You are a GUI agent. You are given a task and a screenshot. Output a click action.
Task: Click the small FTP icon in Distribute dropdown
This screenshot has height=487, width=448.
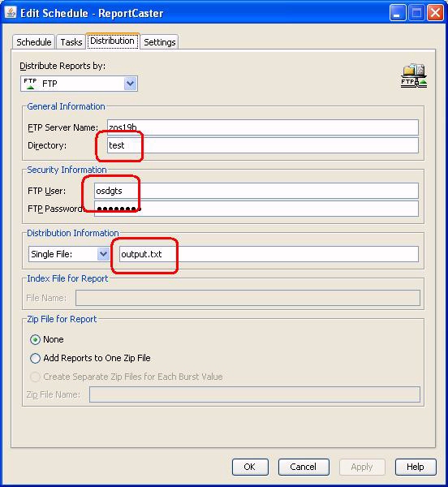click(x=30, y=84)
